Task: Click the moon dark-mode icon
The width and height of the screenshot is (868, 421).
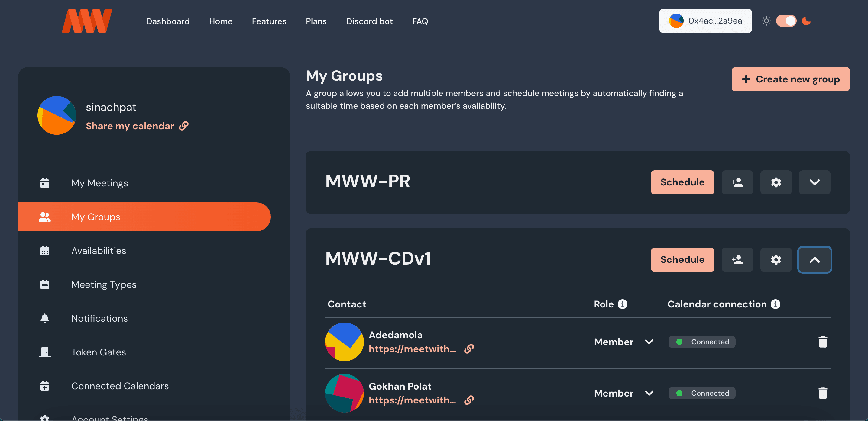Action: click(806, 21)
